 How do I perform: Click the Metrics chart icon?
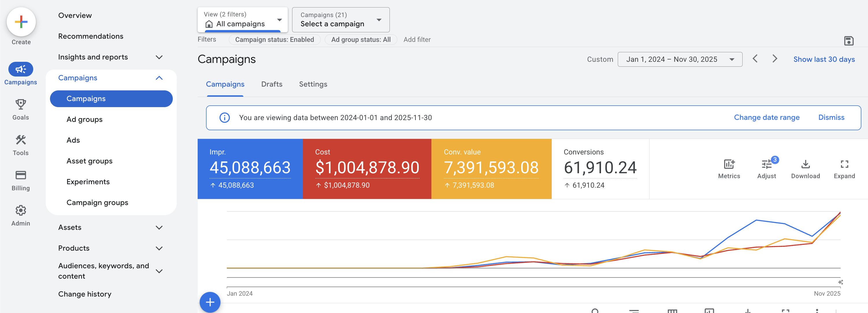tap(729, 164)
